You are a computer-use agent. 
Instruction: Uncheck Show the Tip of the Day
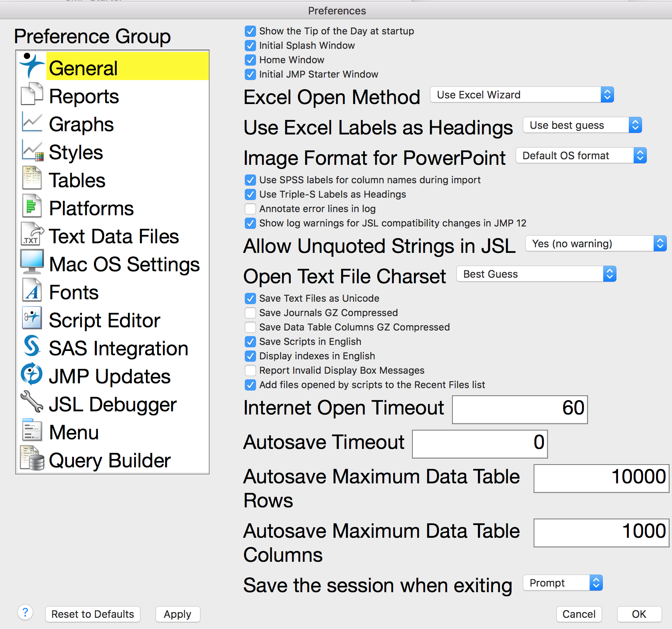[250, 31]
